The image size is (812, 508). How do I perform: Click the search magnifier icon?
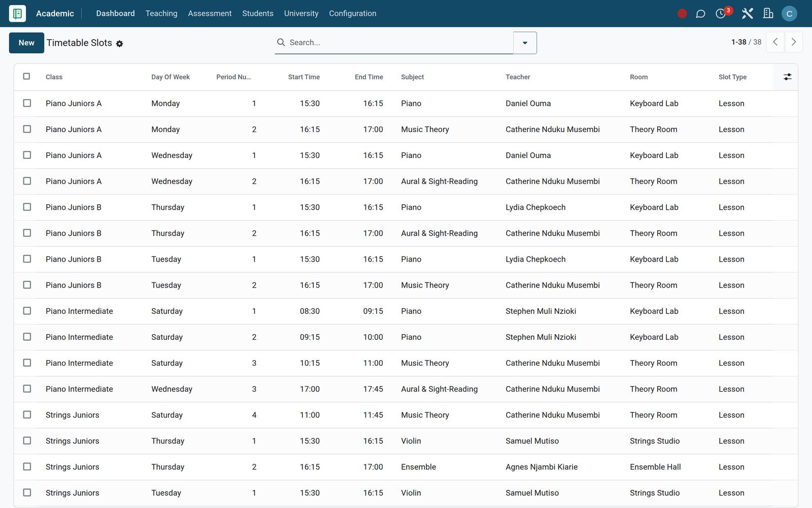pyautogui.click(x=281, y=42)
